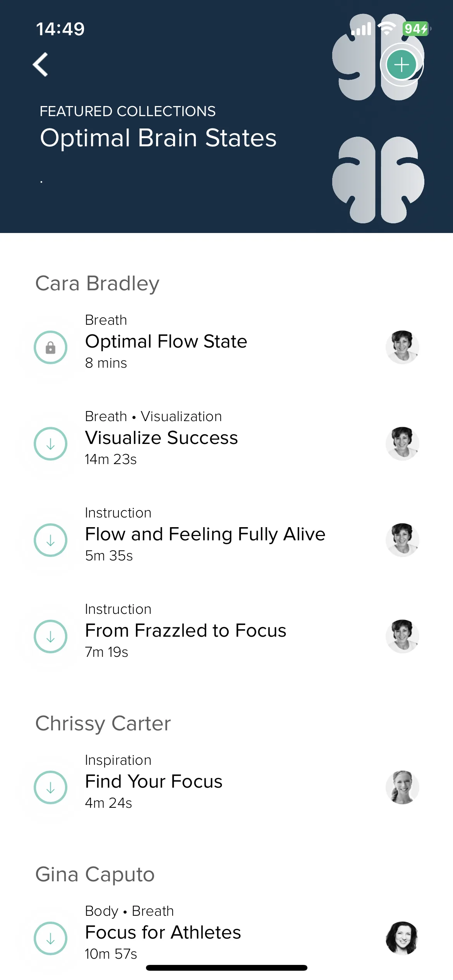
Task: Tap the green plus add button
Action: [x=402, y=65]
